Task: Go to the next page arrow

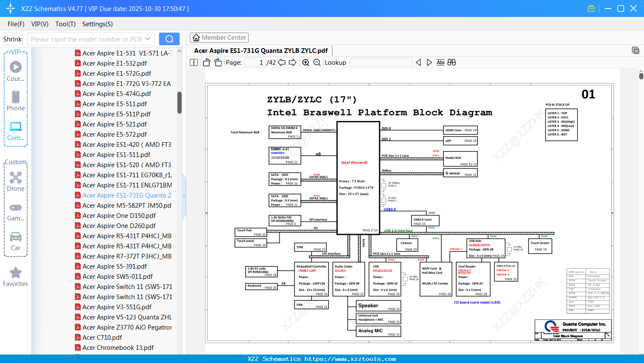Action: pos(292,63)
